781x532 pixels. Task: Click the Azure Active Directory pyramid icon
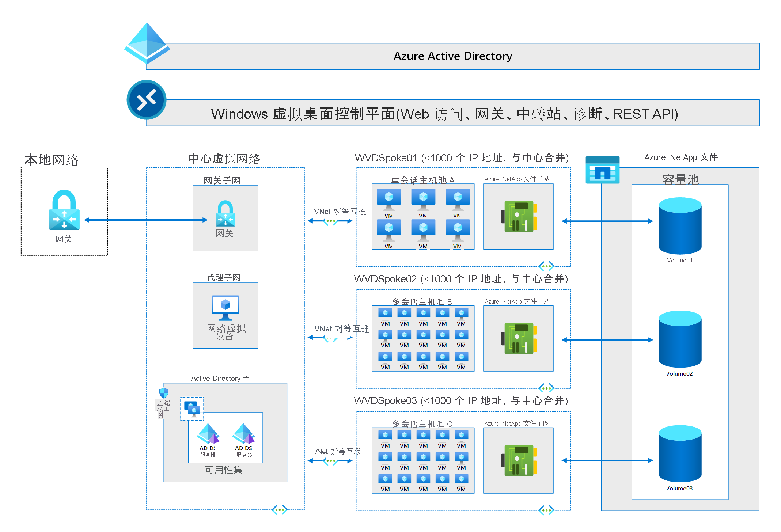point(147,43)
